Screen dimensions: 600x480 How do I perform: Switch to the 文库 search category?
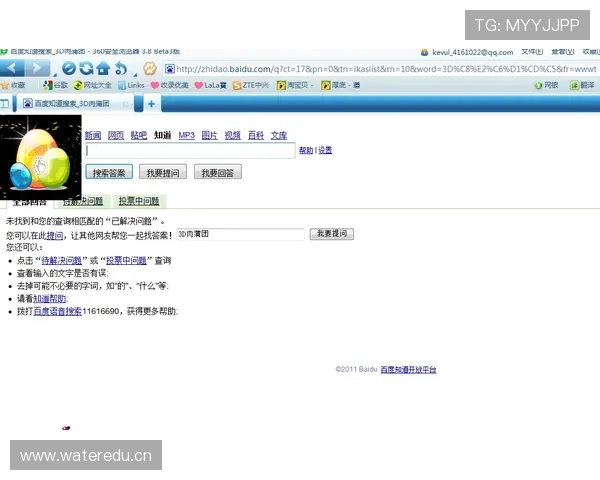279,135
